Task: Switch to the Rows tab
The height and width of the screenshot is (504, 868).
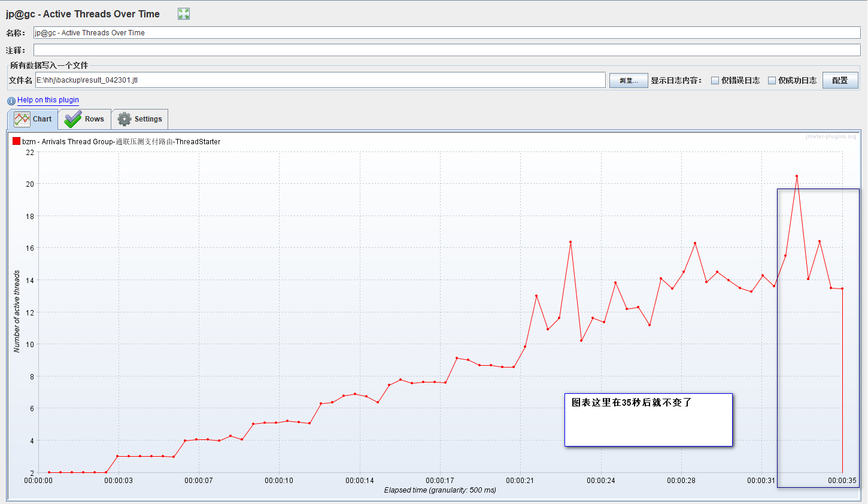Action: [85, 119]
